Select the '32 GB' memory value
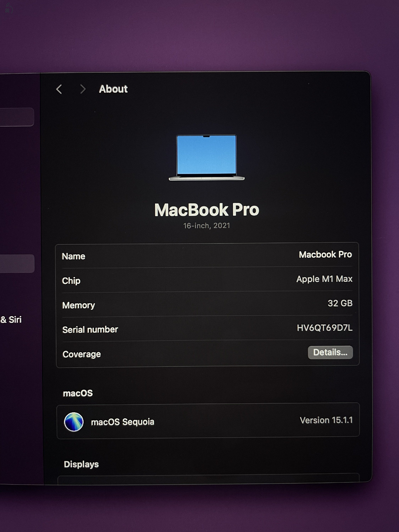399x532 pixels. tap(340, 303)
